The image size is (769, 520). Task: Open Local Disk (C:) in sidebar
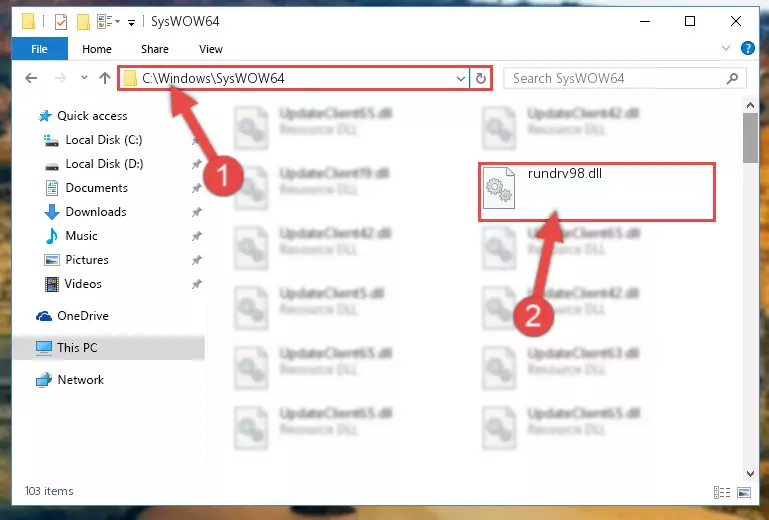(103, 140)
